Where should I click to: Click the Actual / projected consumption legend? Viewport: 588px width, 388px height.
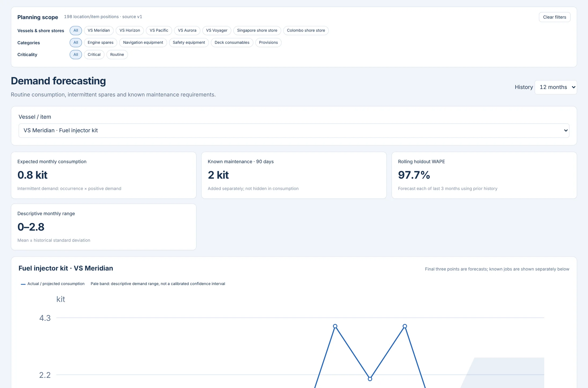tap(53, 284)
